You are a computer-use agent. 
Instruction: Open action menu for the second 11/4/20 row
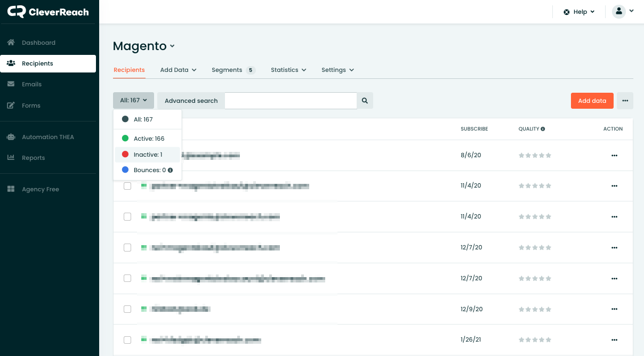(614, 217)
